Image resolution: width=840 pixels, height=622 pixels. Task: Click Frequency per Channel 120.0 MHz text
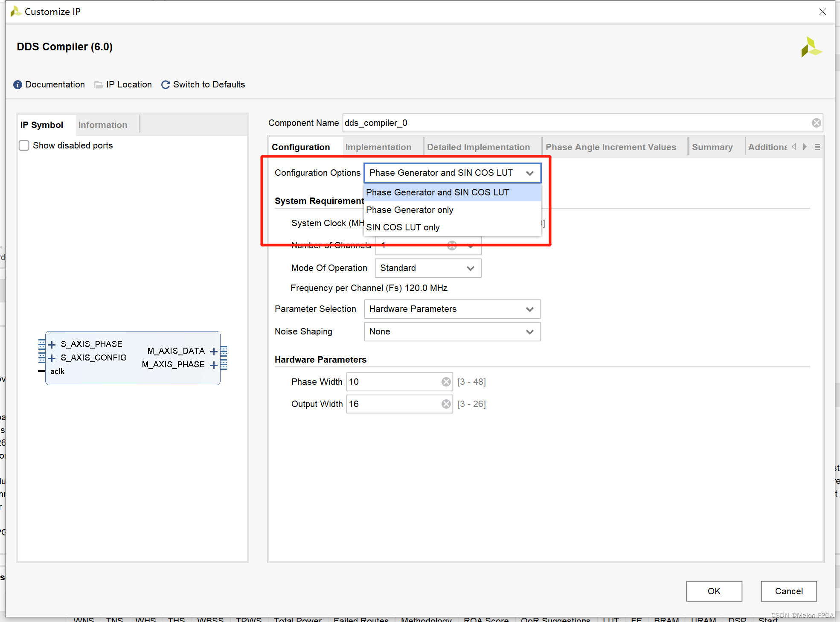point(369,288)
